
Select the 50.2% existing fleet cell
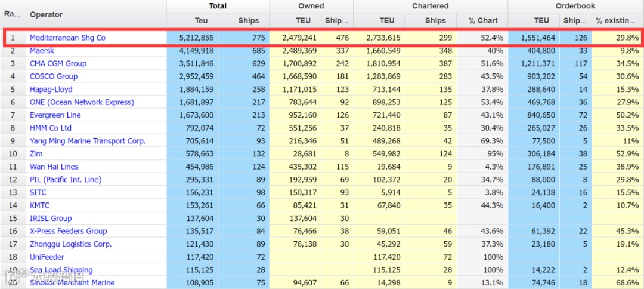pos(627,115)
